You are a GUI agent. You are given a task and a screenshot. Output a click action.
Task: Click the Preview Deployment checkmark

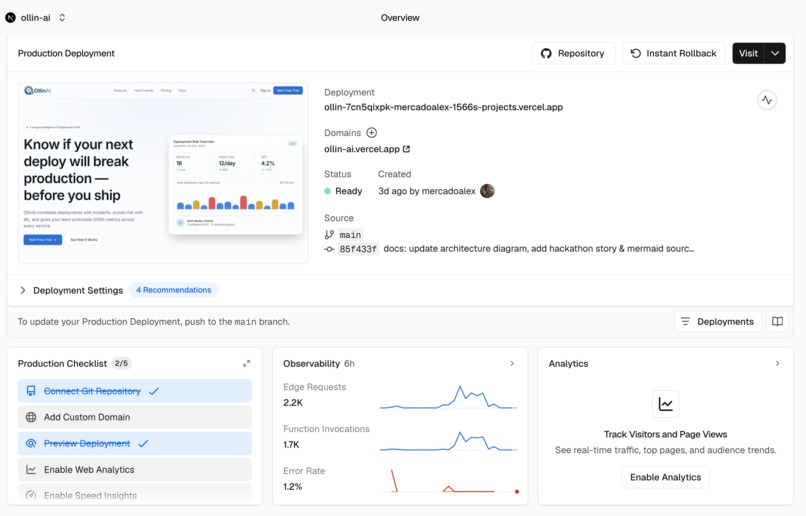pos(143,444)
